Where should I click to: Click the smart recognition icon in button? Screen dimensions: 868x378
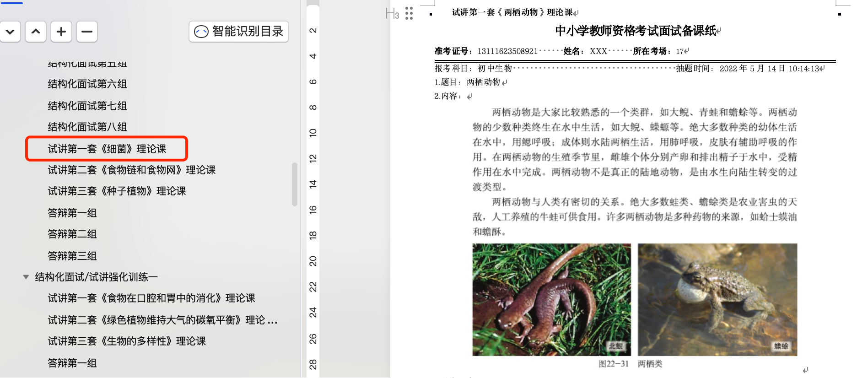pyautogui.click(x=201, y=32)
